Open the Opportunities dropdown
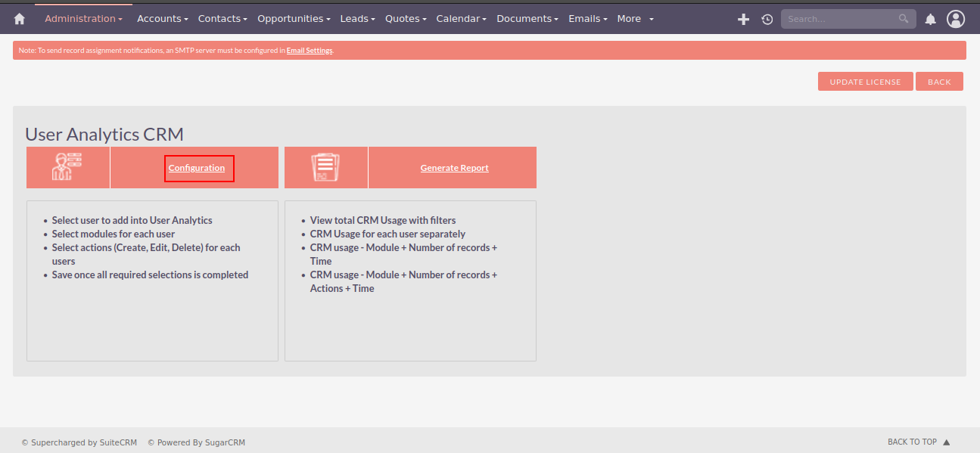The height and width of the screenshot is (453, 980). (294, 18)
